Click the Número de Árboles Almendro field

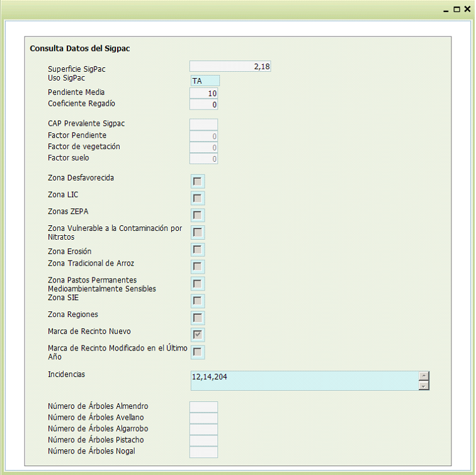coord(203,407)
